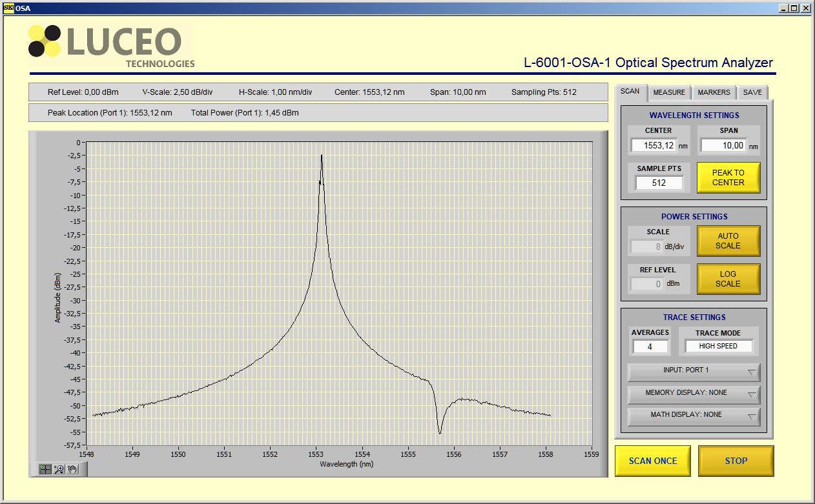Select the crosshair cursor tool
815x504 pixels.
click(x=45, y=469)
